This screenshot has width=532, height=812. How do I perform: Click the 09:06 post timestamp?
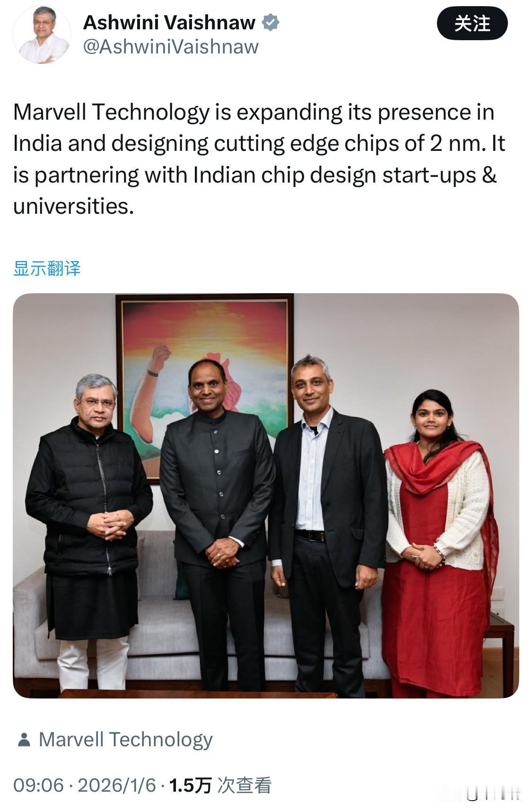[38, 786]
